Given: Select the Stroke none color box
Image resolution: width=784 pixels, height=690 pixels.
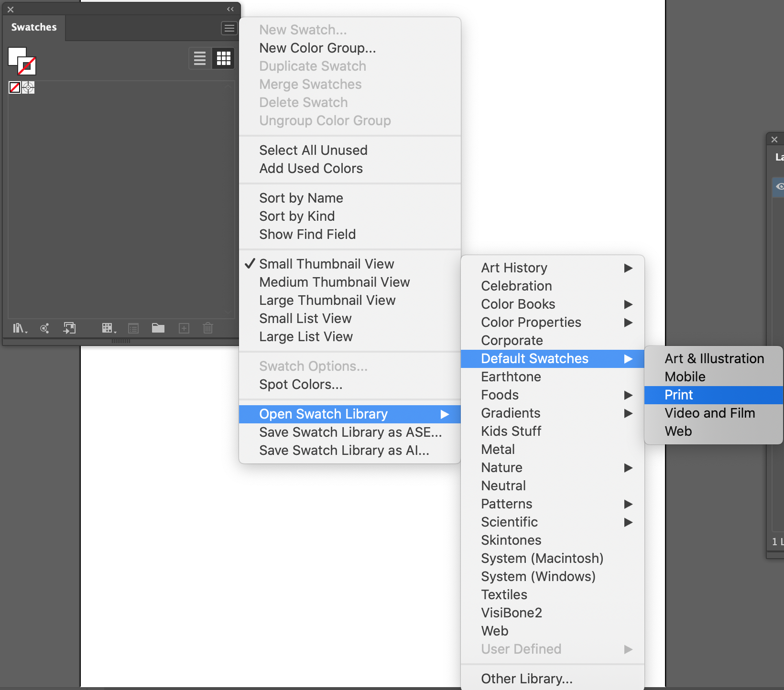Looking at the screenshot, I should pos(27,66).
